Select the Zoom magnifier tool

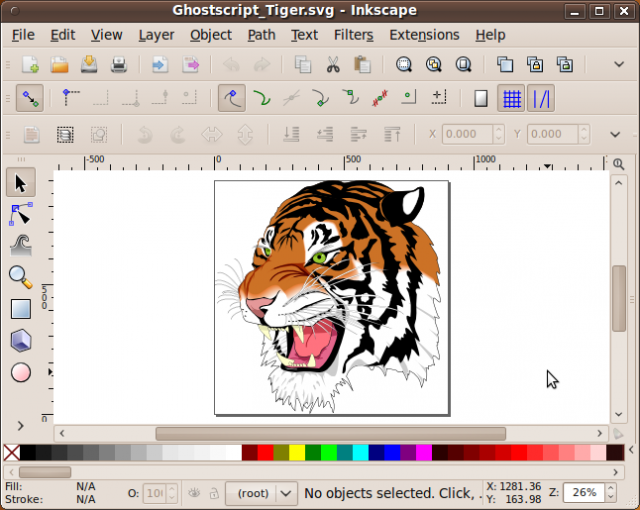[x=20, y=276]
